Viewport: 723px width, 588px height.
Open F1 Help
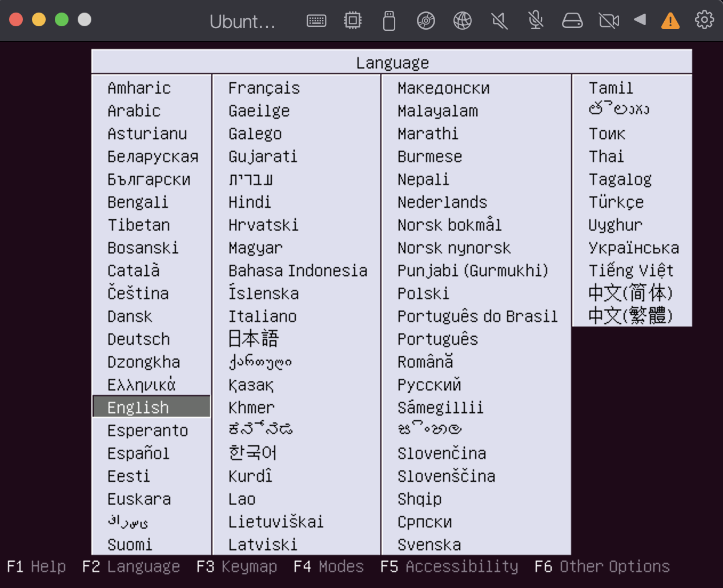37,566
